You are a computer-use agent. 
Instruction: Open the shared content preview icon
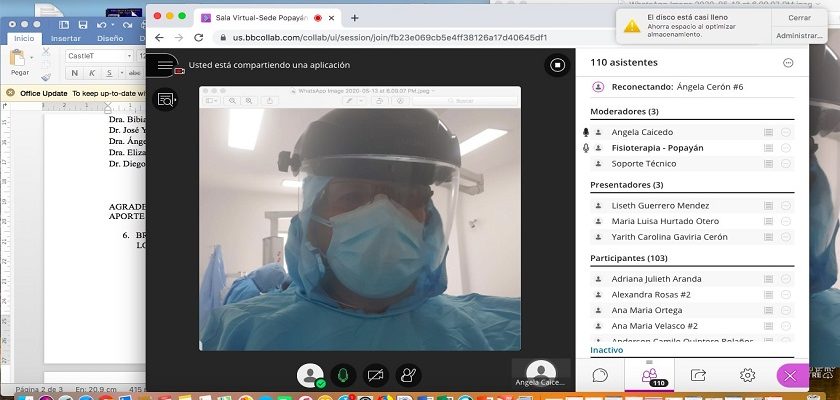pos(165,99)
